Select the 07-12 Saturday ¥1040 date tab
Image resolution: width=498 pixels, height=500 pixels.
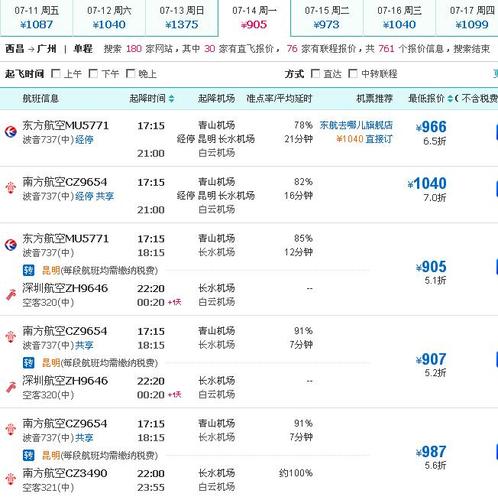109,17
